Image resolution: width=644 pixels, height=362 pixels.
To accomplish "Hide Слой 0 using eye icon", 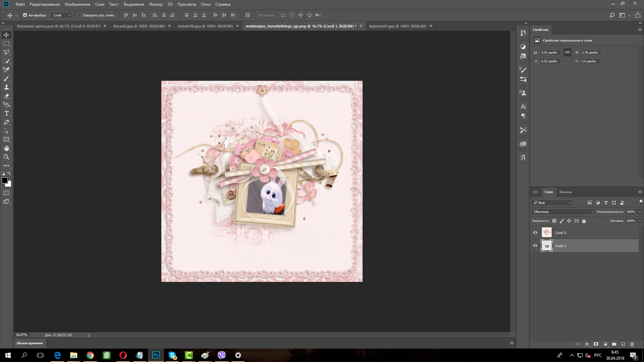I will click(x=535, y=233).
